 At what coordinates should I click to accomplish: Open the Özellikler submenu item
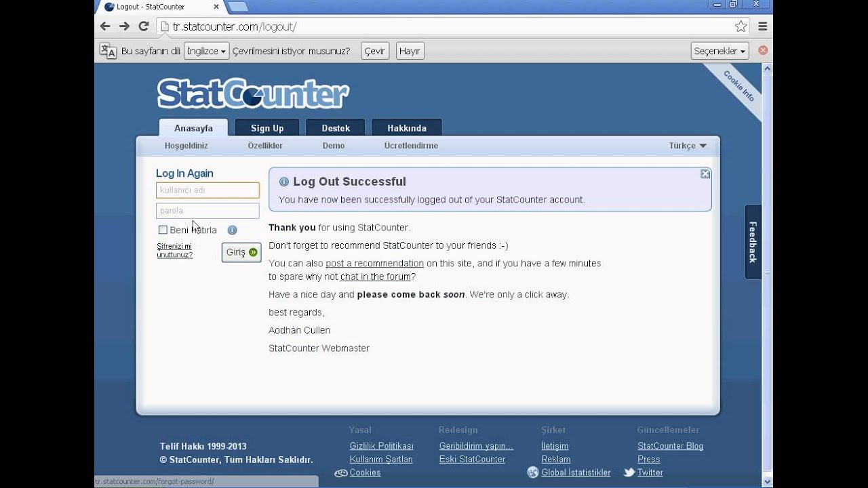pyautogui.click(x=265, y=146)
